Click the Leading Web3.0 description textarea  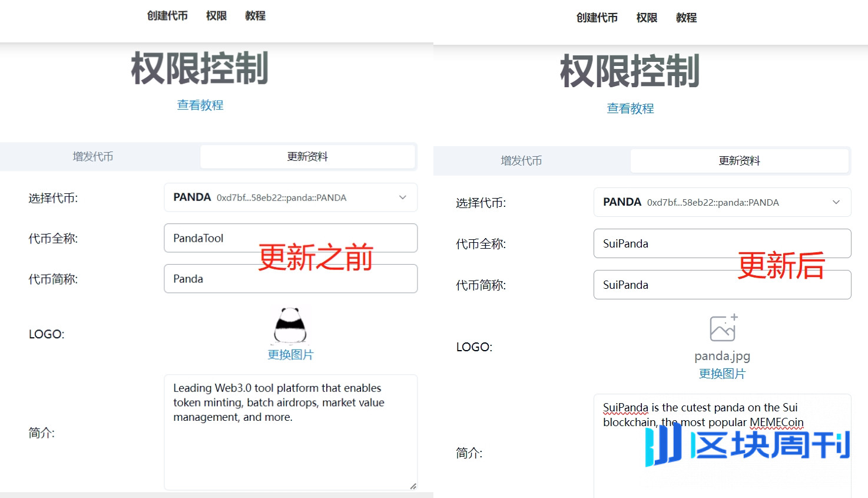click(x=291, y=433)
